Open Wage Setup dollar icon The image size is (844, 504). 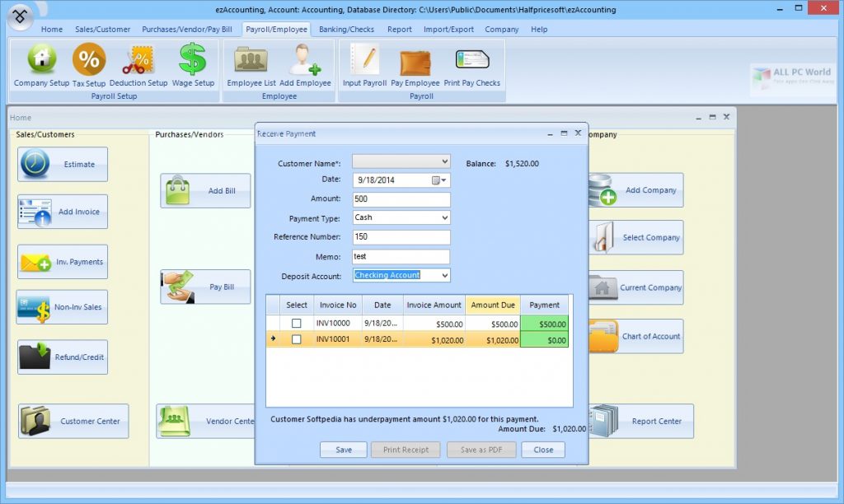pyautogui.click(x=193, y=59)
